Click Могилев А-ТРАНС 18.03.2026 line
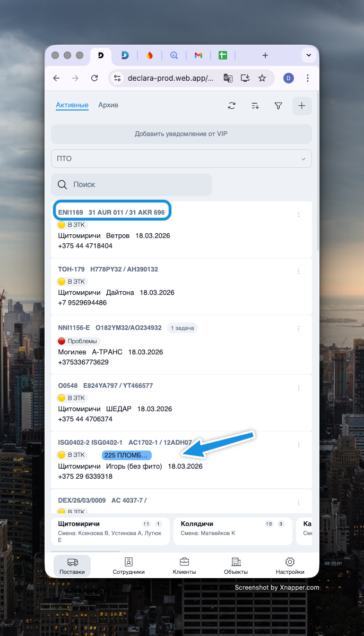This screenshot has height=636, width=364. 110,352
